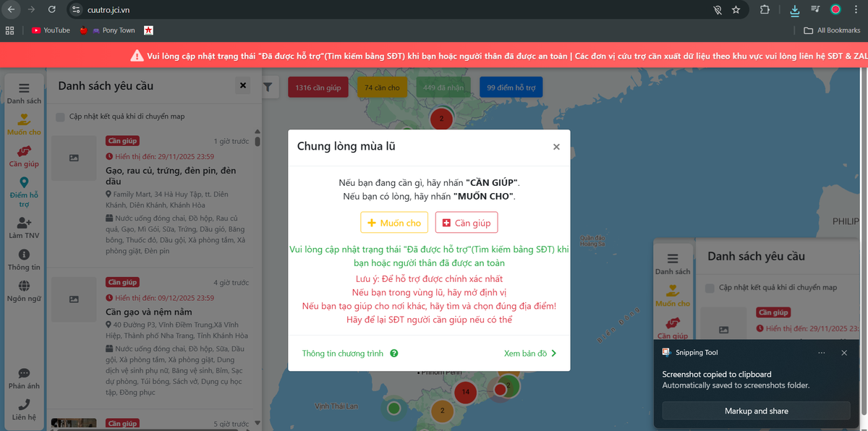This screenshot has width=868, height=431.
Task: Click the Thông tin info icon
Action: tap(24, 255)
